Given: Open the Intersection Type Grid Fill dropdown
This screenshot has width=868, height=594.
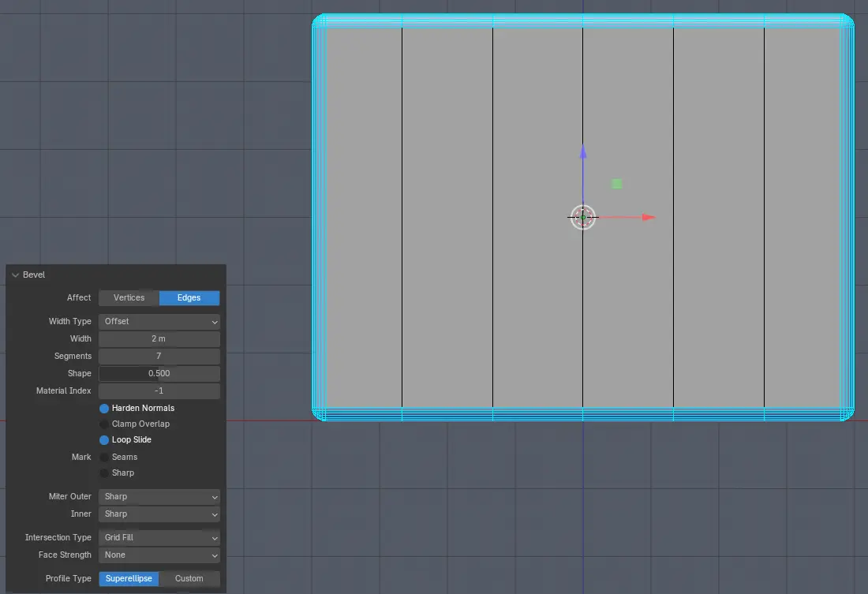Looking at the screenshot, I should (159, 538).
